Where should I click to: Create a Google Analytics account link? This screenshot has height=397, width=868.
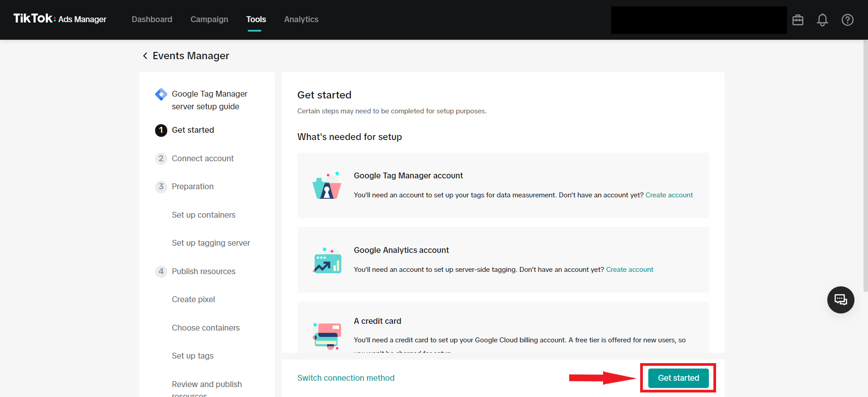629,270
